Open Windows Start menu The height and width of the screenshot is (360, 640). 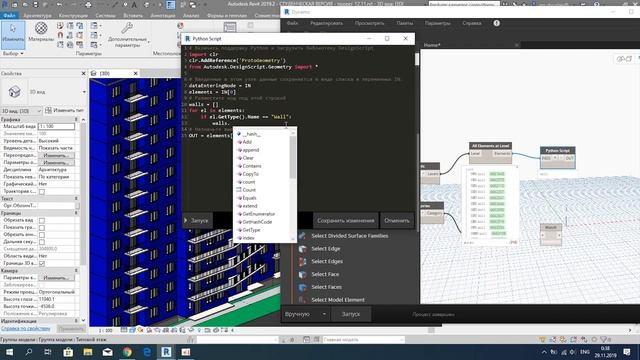click(9, 352)
